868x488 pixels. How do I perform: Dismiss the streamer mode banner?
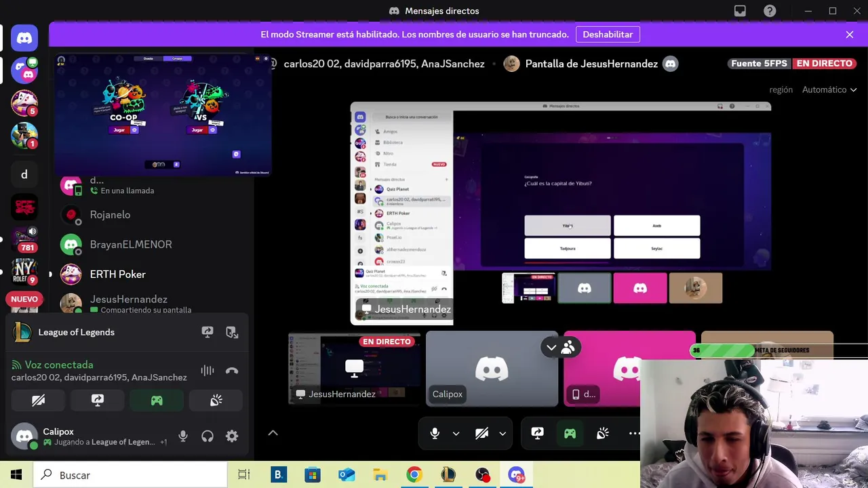click(x=849, y=35)
